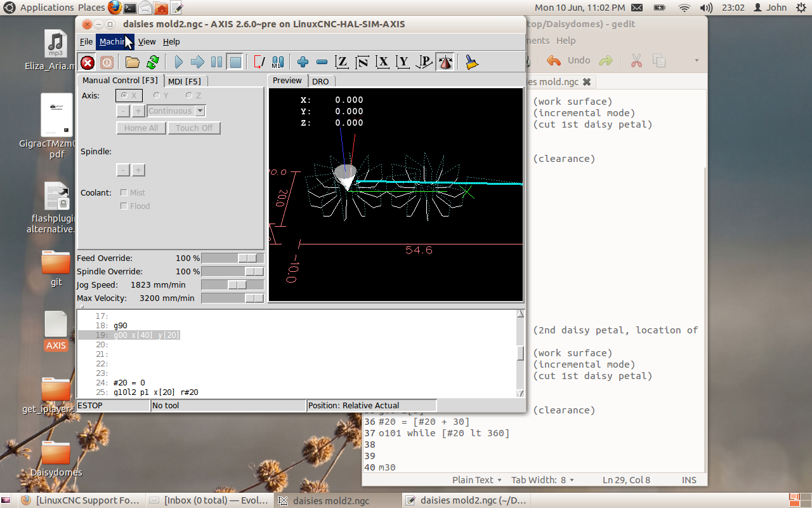Adjust Max Velocity slider

232,298
